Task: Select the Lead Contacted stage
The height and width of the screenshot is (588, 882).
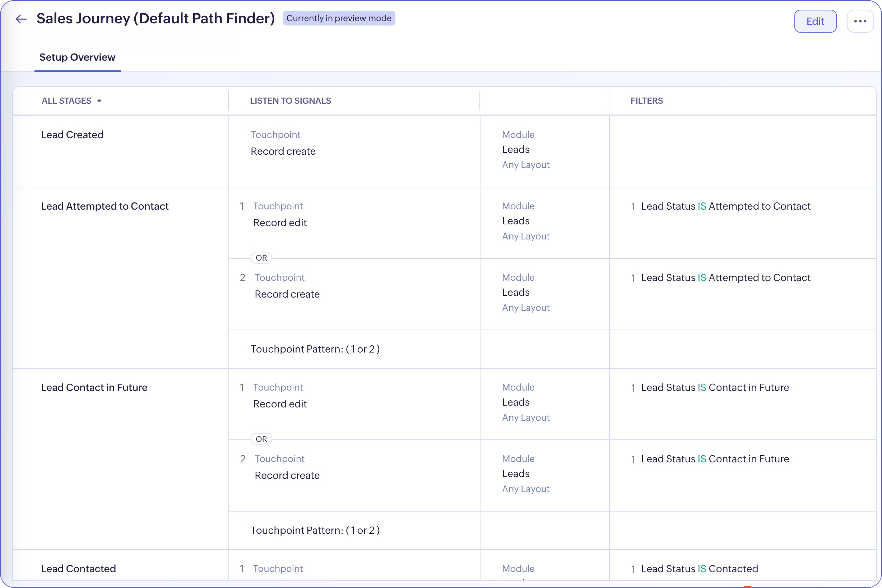Action: pos(78,569)
